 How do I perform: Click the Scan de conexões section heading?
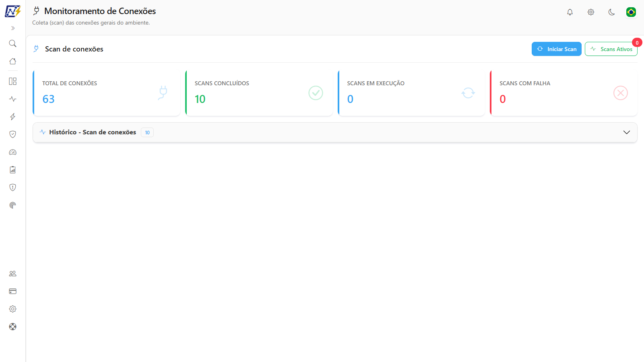[x=74, y=49]
